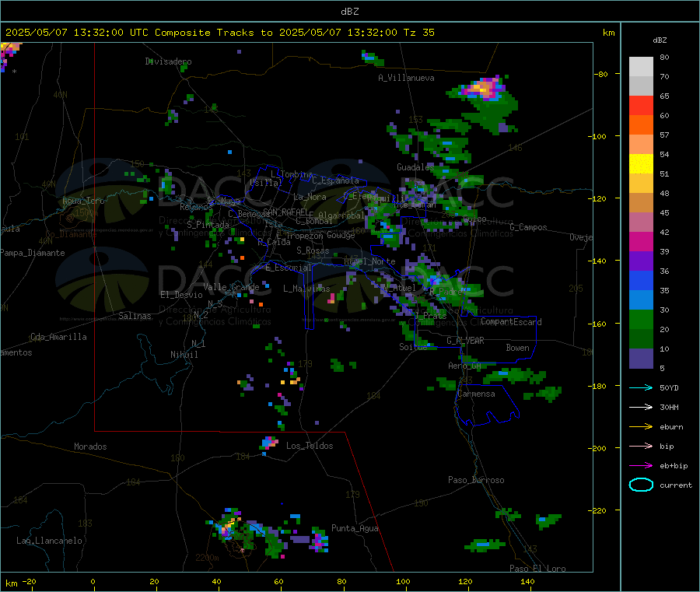Click the 'Pampa_Diamante' map label
The width and height of the screenshot is (700, 592).
pyautogui.click(x=33, y=253)
